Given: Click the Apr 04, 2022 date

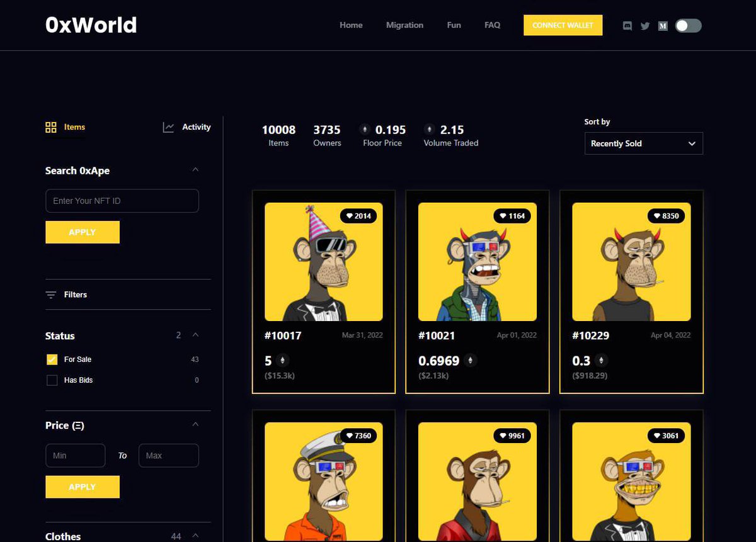Looking at the screenshot, I should (670, 336).
